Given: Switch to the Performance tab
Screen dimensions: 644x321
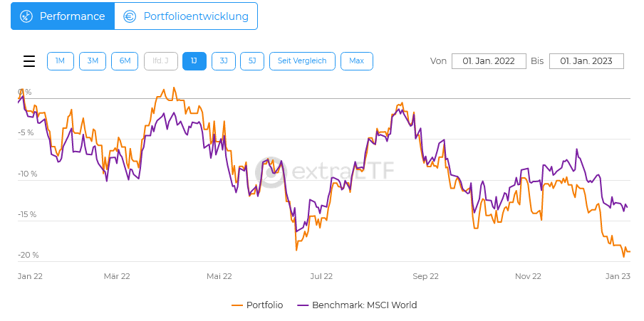Looking at the screenshot, I should (63, 16).
